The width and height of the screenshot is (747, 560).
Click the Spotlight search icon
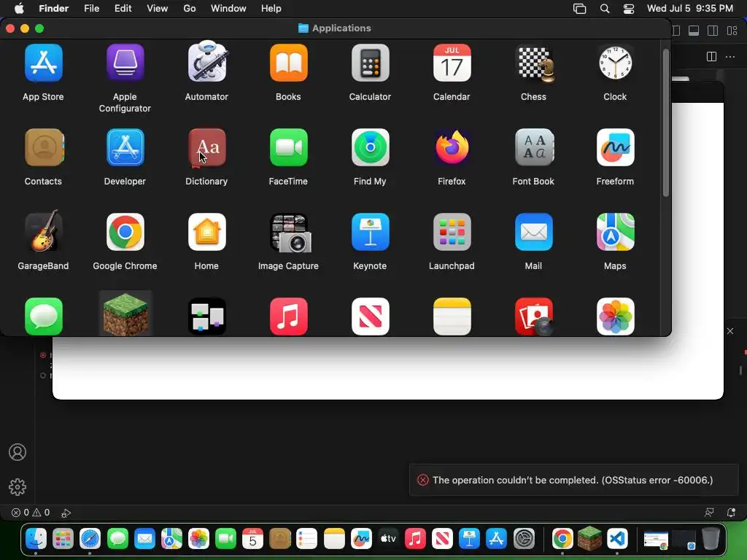pos(605,9)
